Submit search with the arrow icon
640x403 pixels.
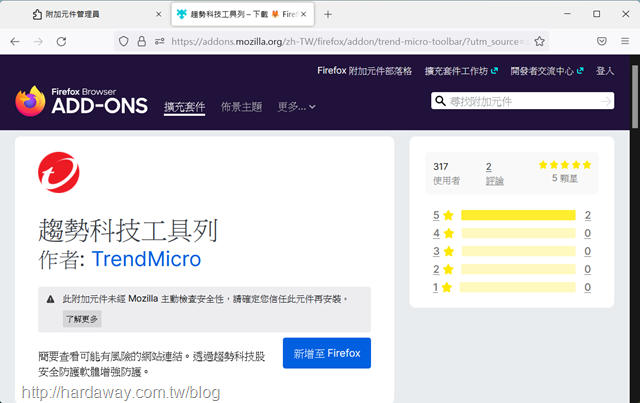[x=607, y=101]
